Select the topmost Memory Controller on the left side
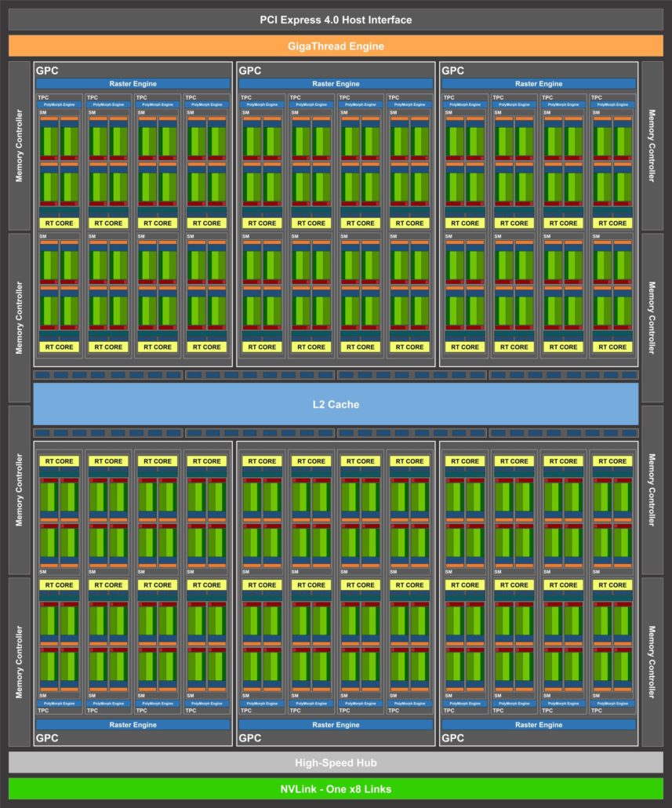Viewport: 672px width, 808px height. (x=20, y=146)
